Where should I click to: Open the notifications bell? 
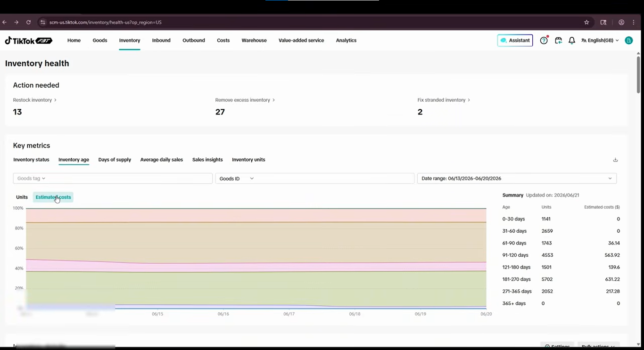572,41
